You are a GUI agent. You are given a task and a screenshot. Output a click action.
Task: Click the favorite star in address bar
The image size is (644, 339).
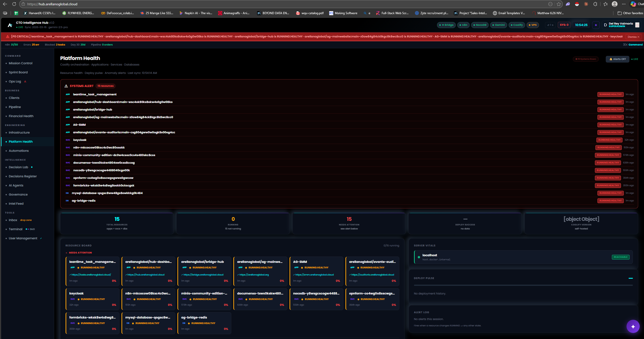(559, 4)
